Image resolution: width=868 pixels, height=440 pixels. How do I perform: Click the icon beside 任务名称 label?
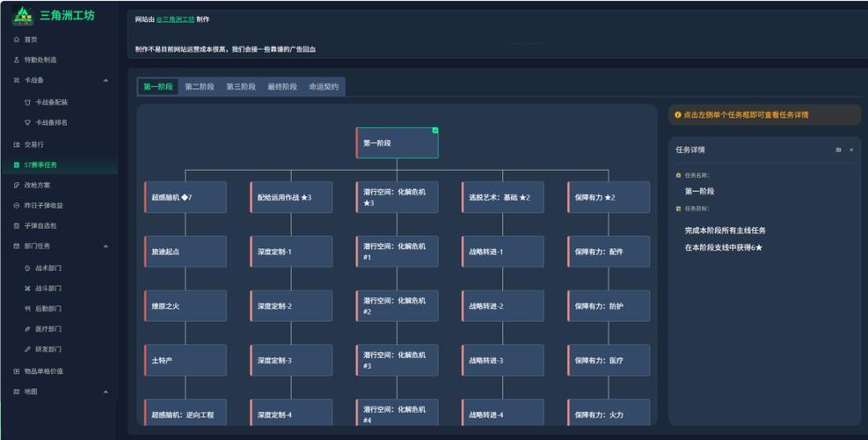(679, 176)
